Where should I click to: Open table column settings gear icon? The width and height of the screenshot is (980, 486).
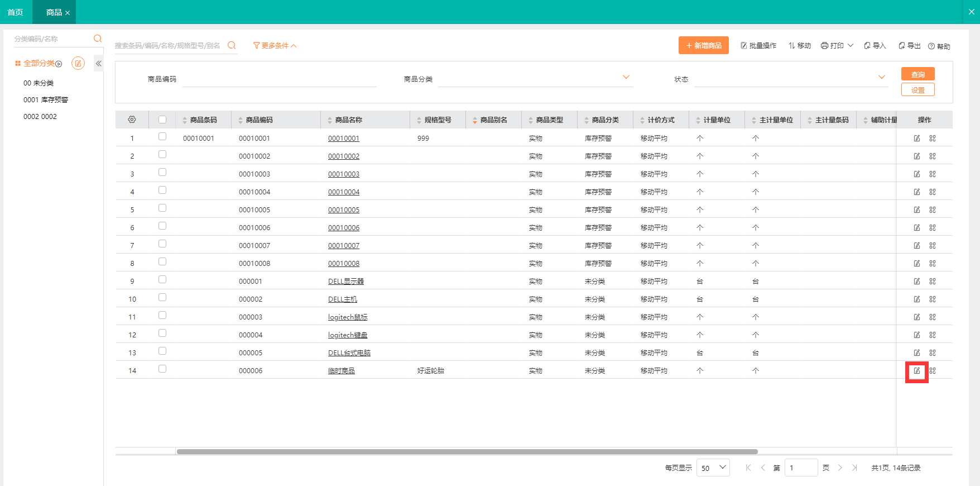pos(132,120)
